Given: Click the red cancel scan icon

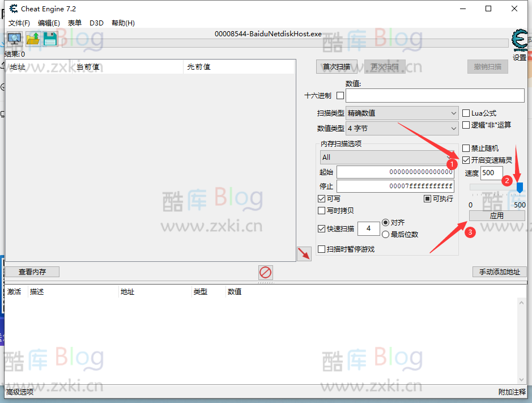Looking at the screenshot, I should (265, 273).
